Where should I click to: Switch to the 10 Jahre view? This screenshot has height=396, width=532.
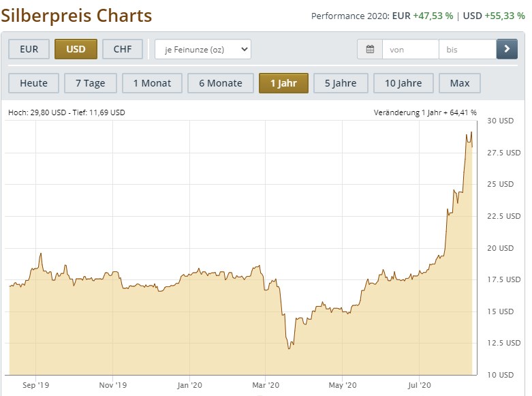(x=403, y=83)
